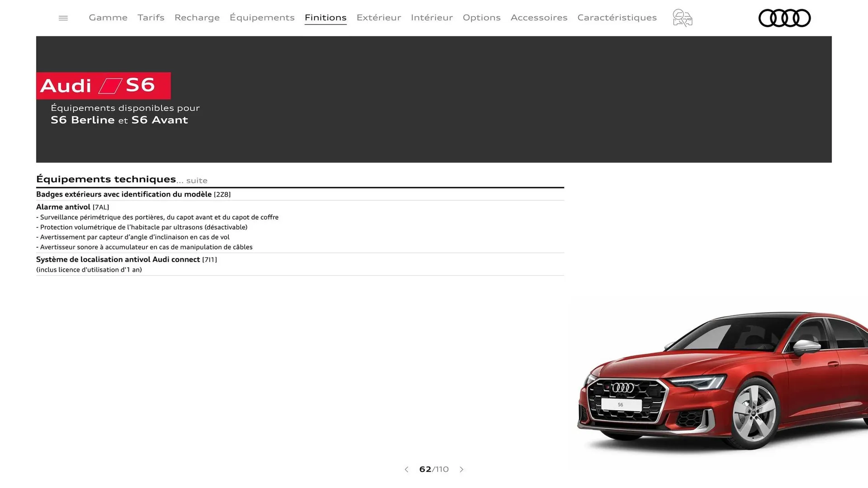This screenshot has width=868, height=488.
Task: Open the Options section
Action: 481,18
